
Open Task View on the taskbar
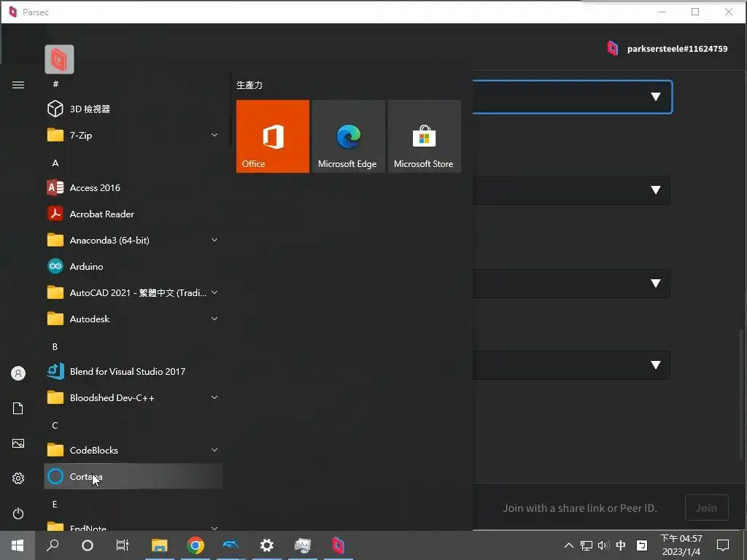tap(123, 545)
